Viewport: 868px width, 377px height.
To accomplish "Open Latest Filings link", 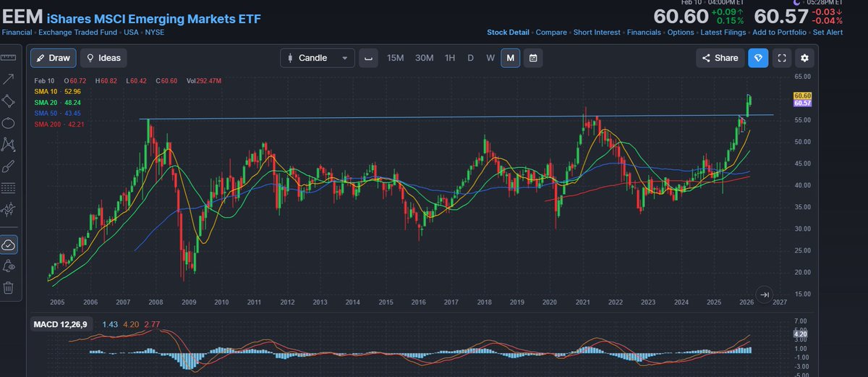I will (x=723, y=32).
